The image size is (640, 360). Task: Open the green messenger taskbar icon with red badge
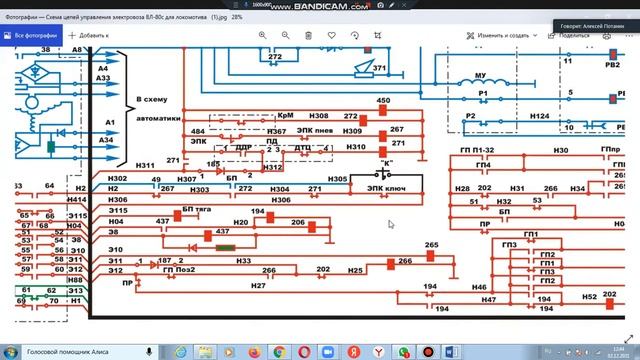(x=404, y=352)
